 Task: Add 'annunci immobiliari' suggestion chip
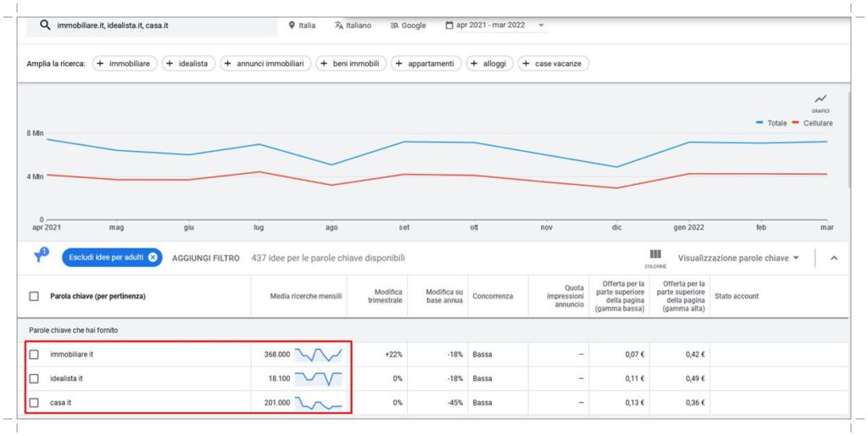pos(265,64)
